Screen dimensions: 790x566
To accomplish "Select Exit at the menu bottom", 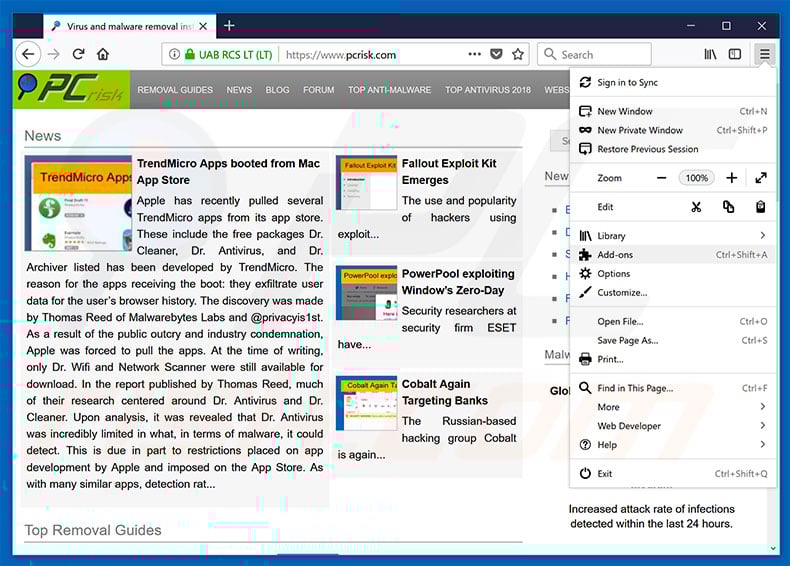I will point(673,473).
